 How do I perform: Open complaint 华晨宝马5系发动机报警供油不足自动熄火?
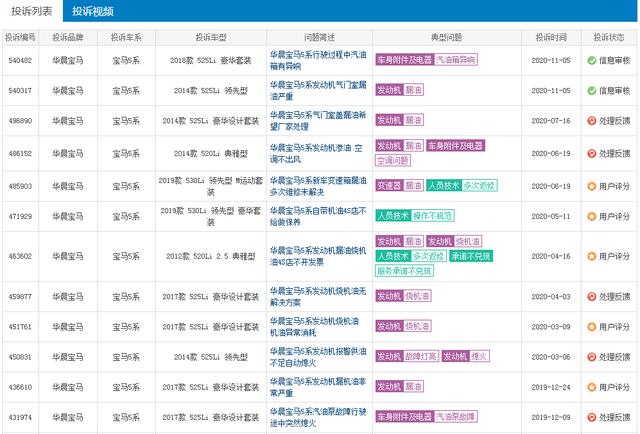point(318,357)
